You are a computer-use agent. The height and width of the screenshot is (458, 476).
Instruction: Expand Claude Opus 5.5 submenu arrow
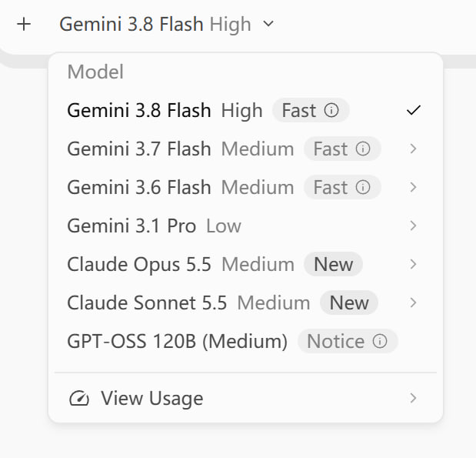pos(413,264)
